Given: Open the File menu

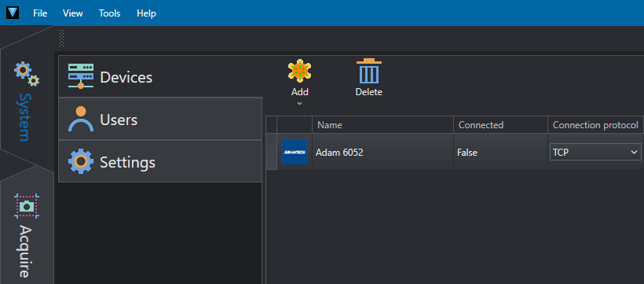Looking at the screenshot, I should click(40, 13).
